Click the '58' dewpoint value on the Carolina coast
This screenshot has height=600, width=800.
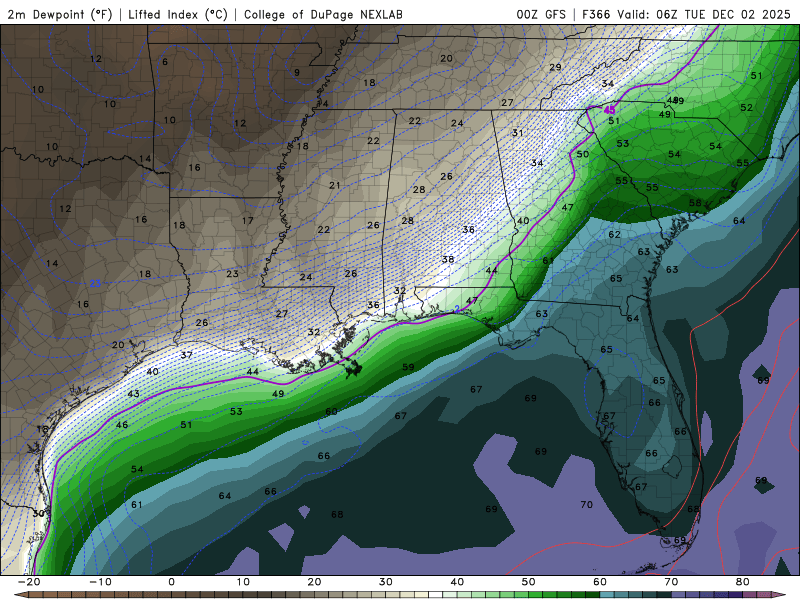pyautogui.click(x=695, y=203)
